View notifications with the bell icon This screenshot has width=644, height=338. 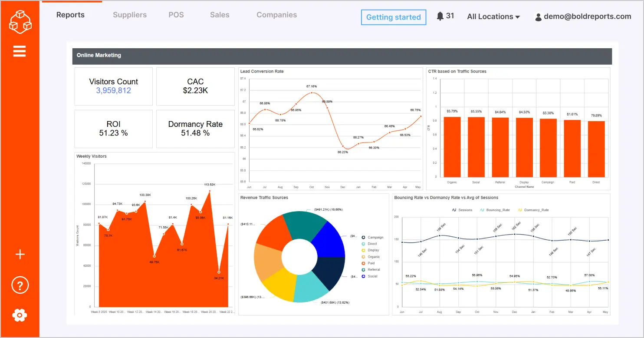(440, 16)
